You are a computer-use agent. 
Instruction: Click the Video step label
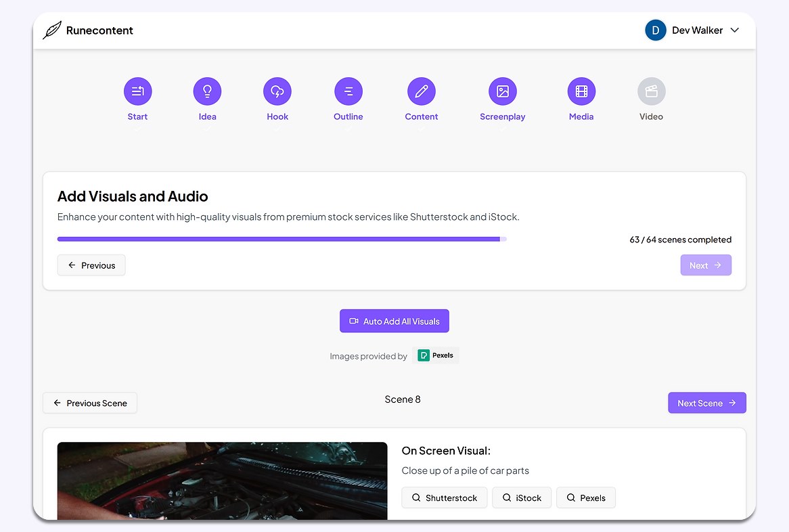click(x=651, y=117)
